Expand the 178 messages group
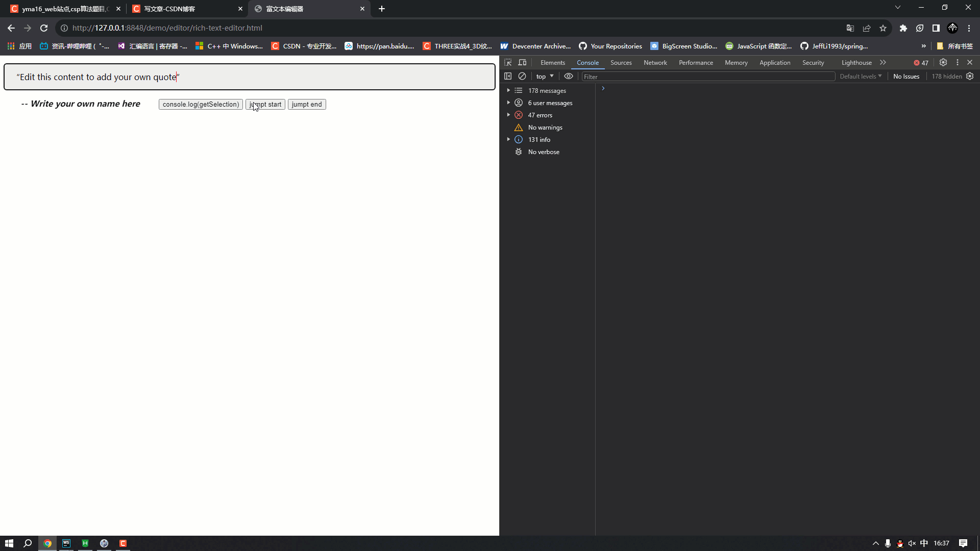The height and width of the screenshot is (551, 980). 508,90
